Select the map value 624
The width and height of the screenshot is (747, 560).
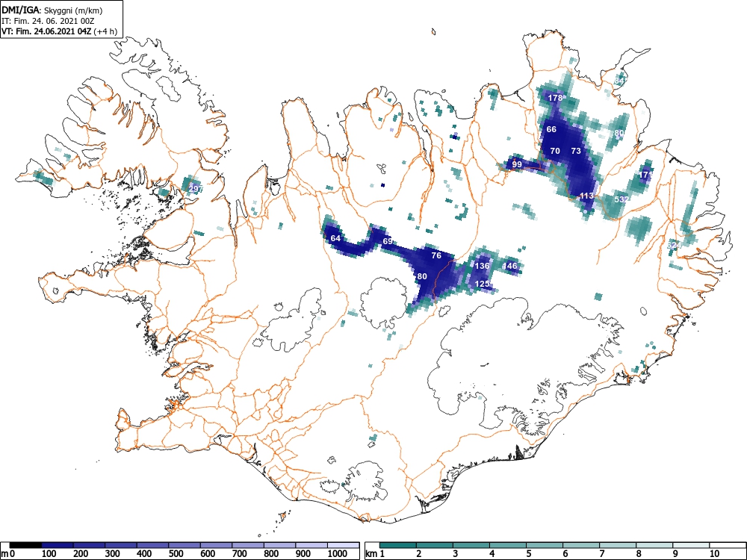[x=674, y=245]
